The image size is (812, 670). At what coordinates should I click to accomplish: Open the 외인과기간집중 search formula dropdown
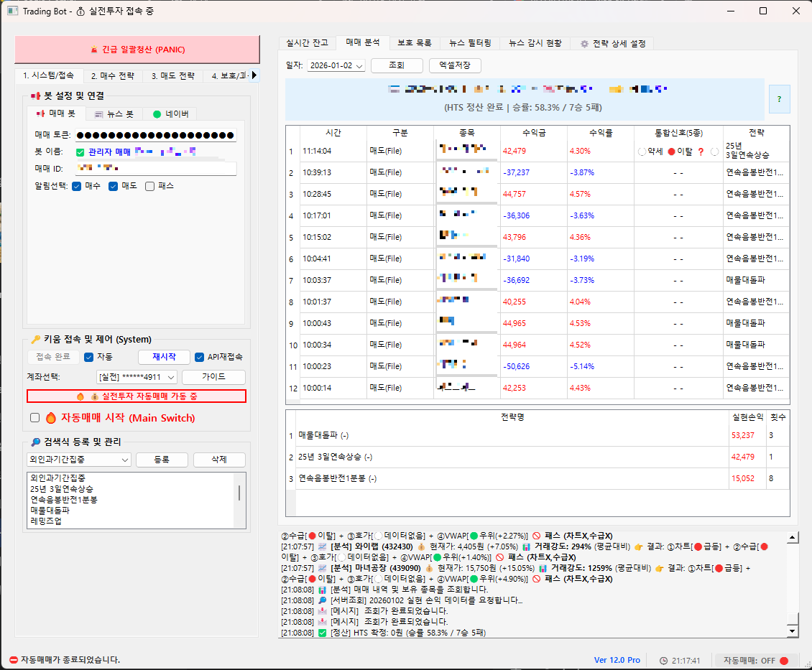click(x=79, y=460)
